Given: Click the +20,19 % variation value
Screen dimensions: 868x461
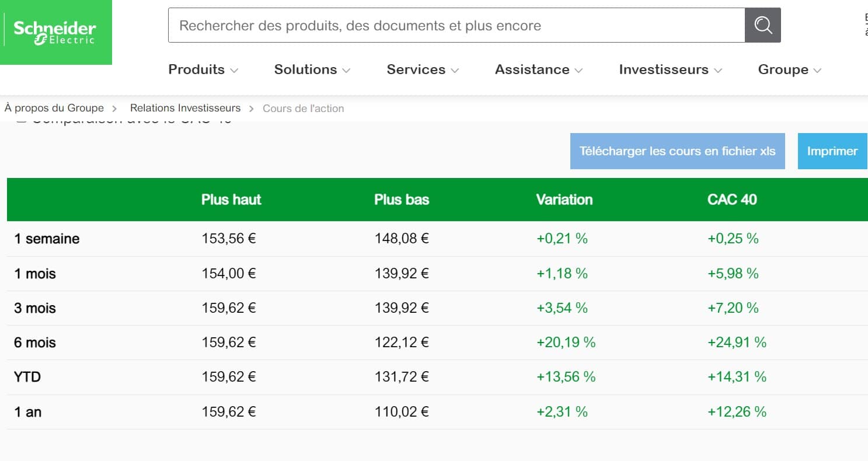Looking at the screenshot, I should [x=566, y=342].
